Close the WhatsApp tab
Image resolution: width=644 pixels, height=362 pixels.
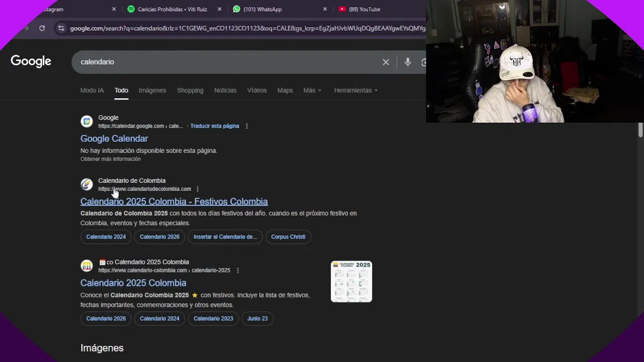click(x=325, y=9)
